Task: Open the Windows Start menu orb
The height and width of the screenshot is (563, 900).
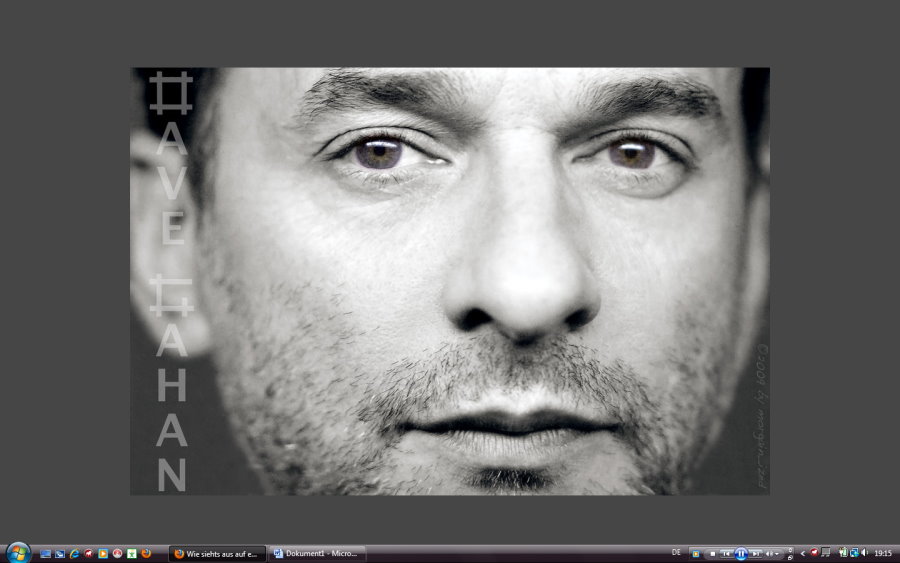Action: [18, 553]
